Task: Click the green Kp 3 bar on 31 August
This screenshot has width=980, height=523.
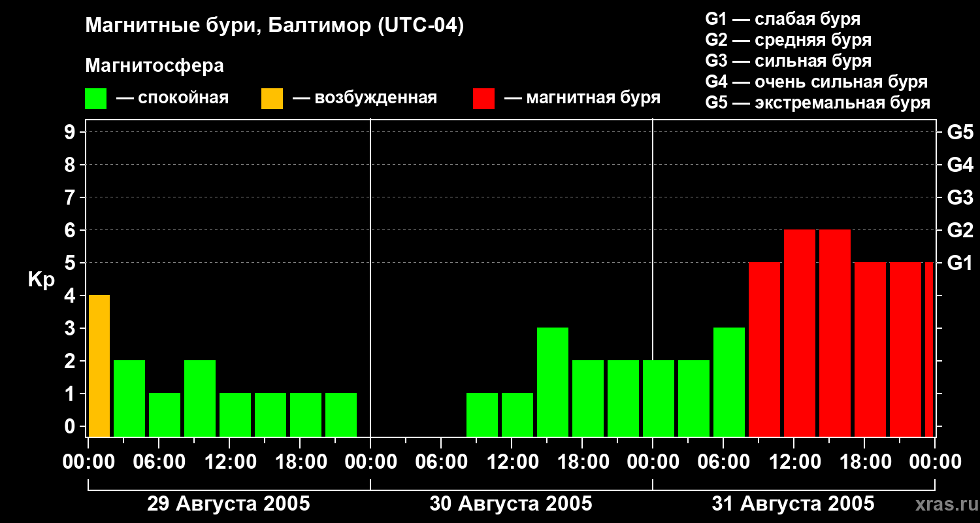Action: click(x=729, y=382)
